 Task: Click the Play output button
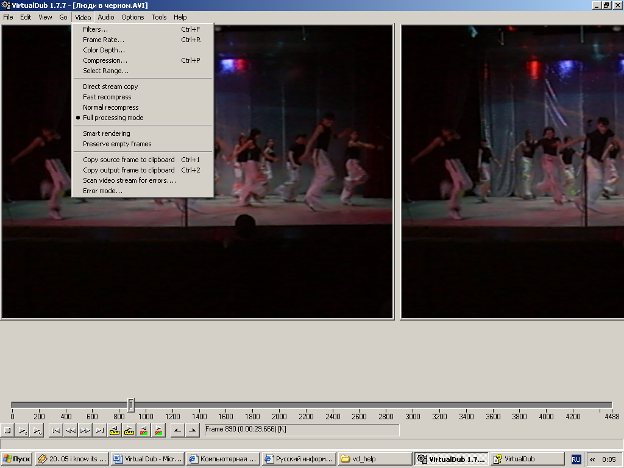coord(36,430)
